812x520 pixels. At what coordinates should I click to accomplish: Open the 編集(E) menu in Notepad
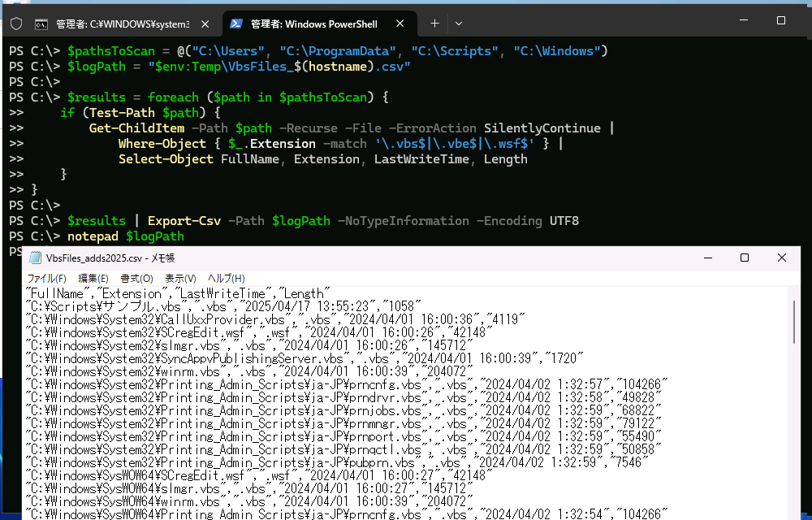pyautogui.click(x=93, y=278)
